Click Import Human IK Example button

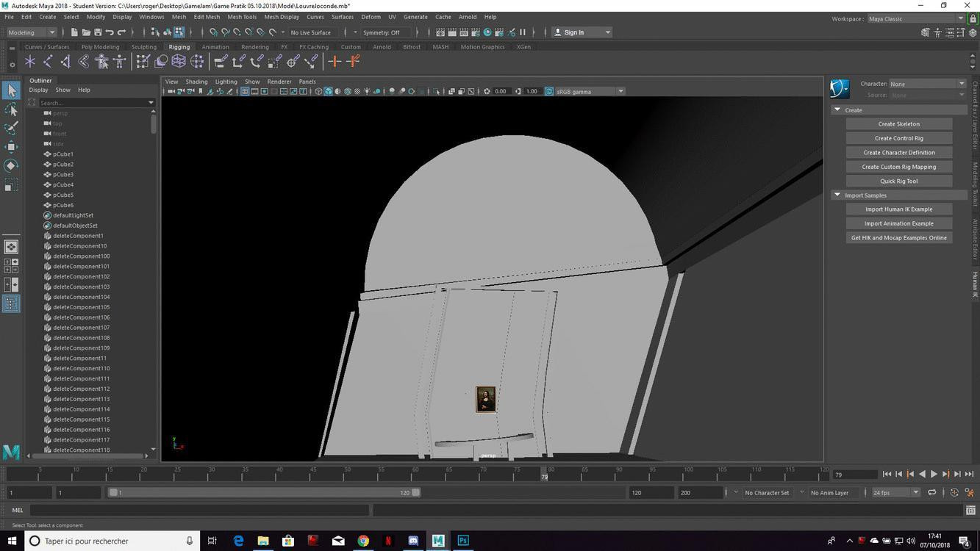[898, 209]
